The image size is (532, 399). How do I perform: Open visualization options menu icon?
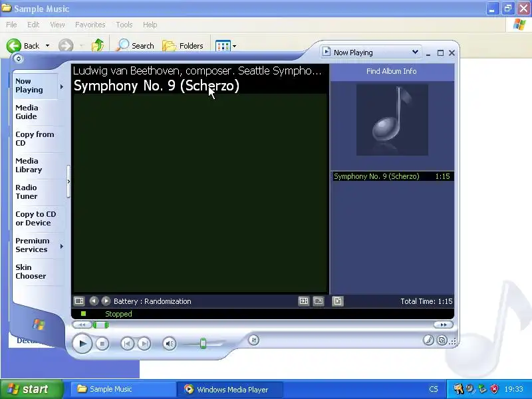[x=79, y=301]
